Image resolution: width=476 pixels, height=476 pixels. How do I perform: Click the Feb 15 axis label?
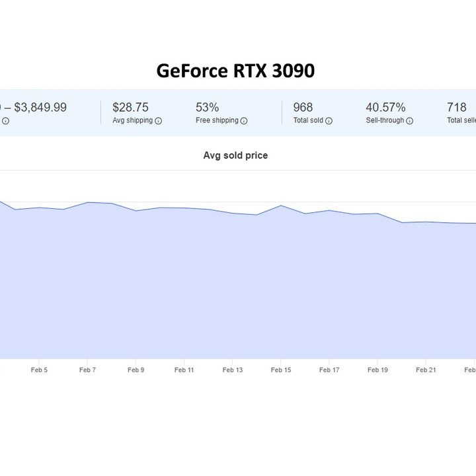point(281,370)
